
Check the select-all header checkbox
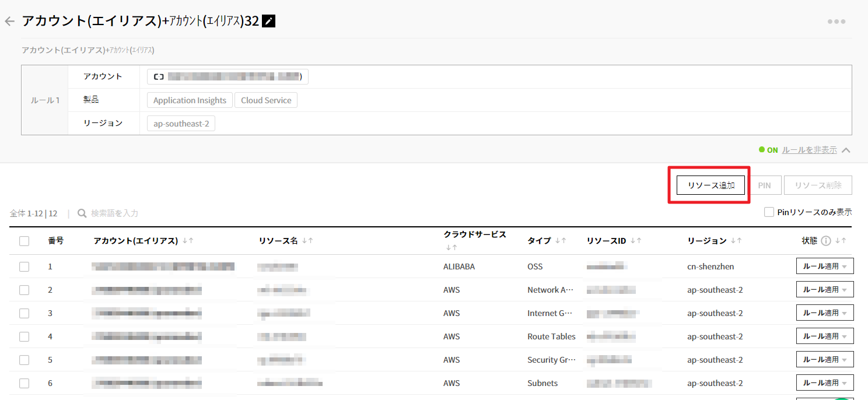point(24,241)
